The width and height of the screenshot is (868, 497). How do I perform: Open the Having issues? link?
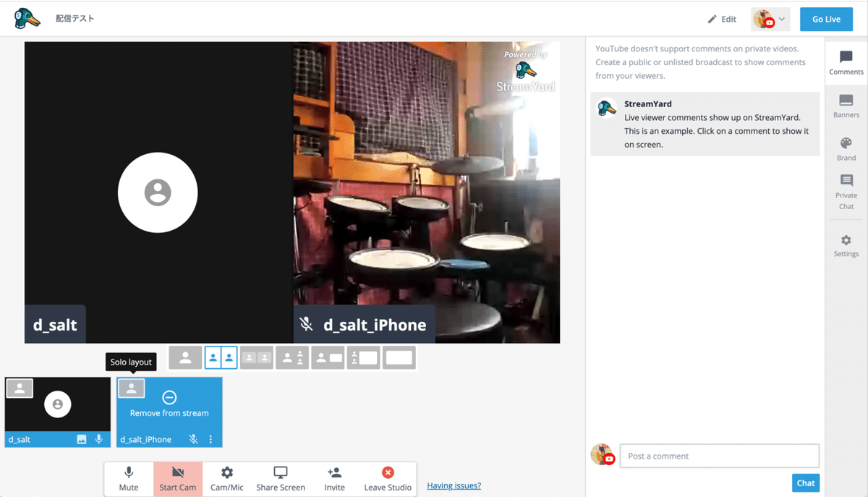454,486
